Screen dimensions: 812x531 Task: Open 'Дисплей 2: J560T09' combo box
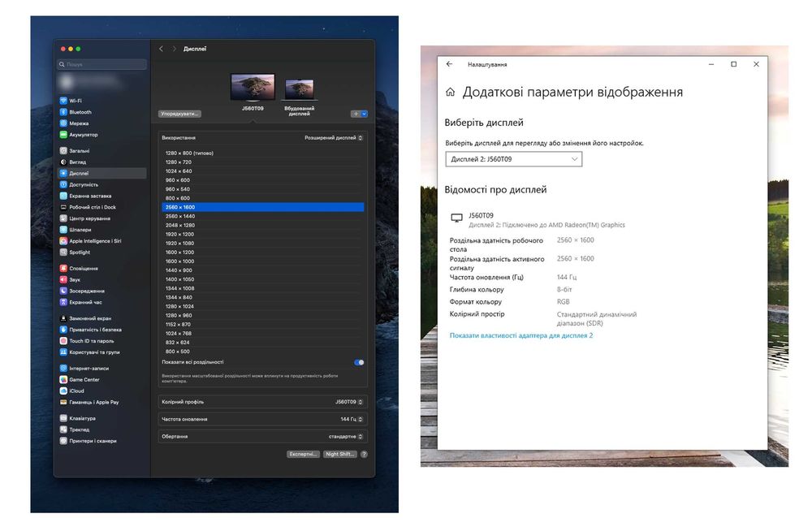tap(514, 159)
